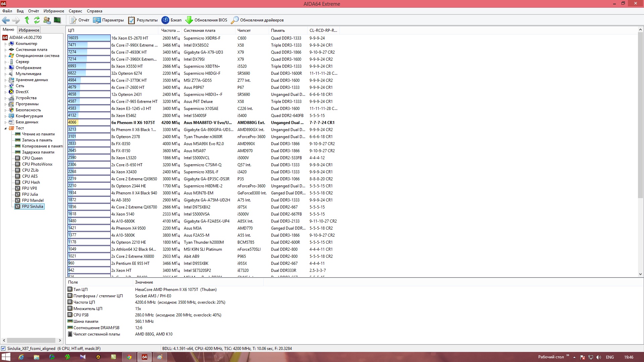This screenshot has width=644, height=362.
Task: Open the Сервис menu
Action: pos(75,11)
